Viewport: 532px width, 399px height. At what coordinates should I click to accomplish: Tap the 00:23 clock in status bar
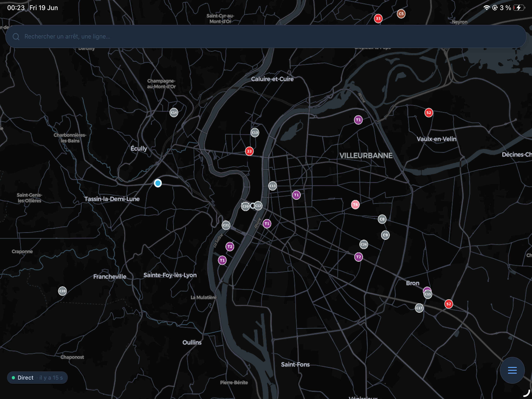16,8
